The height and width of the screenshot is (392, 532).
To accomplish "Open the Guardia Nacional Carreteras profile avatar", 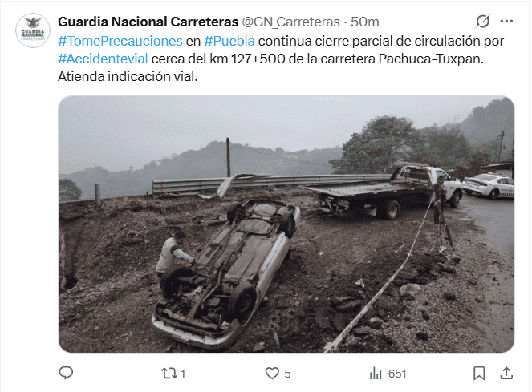I will (33, 30).
